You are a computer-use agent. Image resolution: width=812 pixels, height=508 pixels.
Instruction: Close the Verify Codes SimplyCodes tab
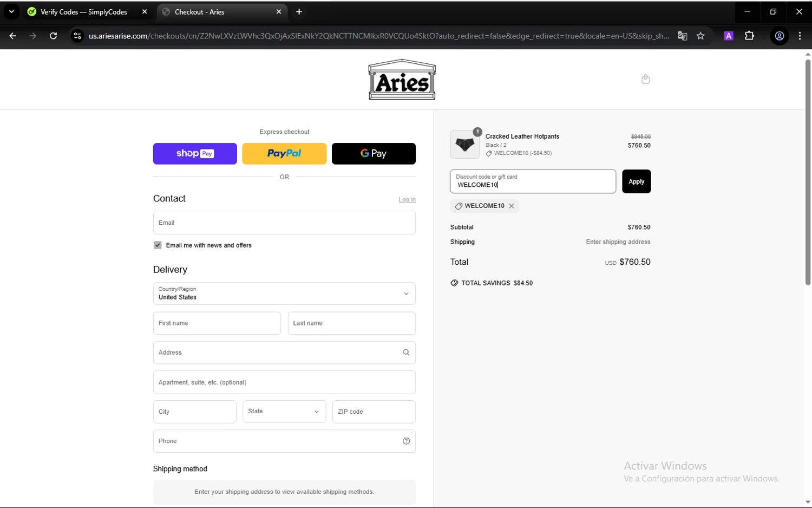(145, 11)
